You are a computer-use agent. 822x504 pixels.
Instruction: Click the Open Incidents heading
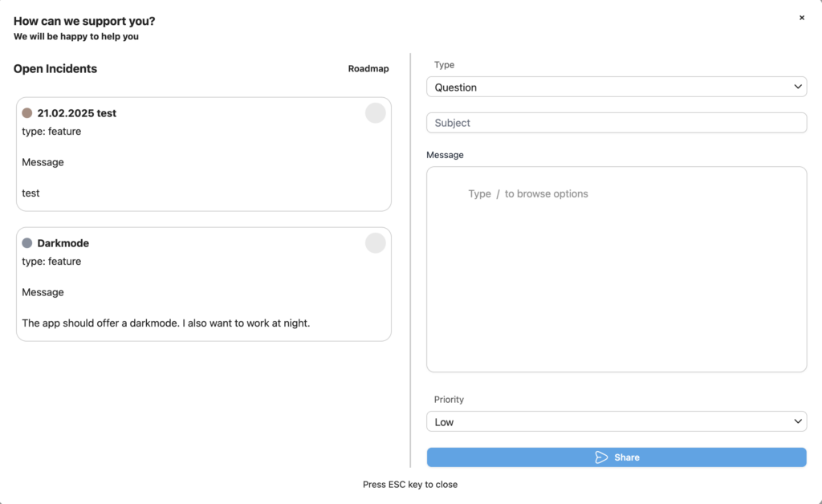(55, 69)
